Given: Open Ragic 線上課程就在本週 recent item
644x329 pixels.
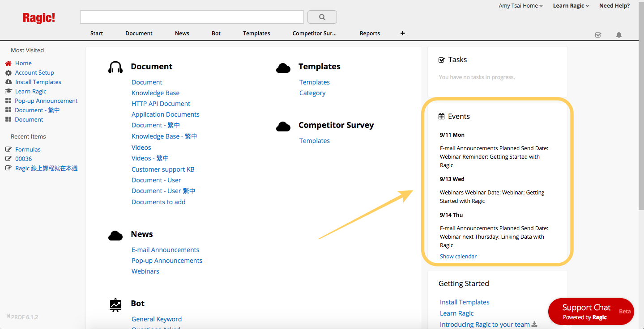Looking at the screenshot, I should (x=47, y=168).
